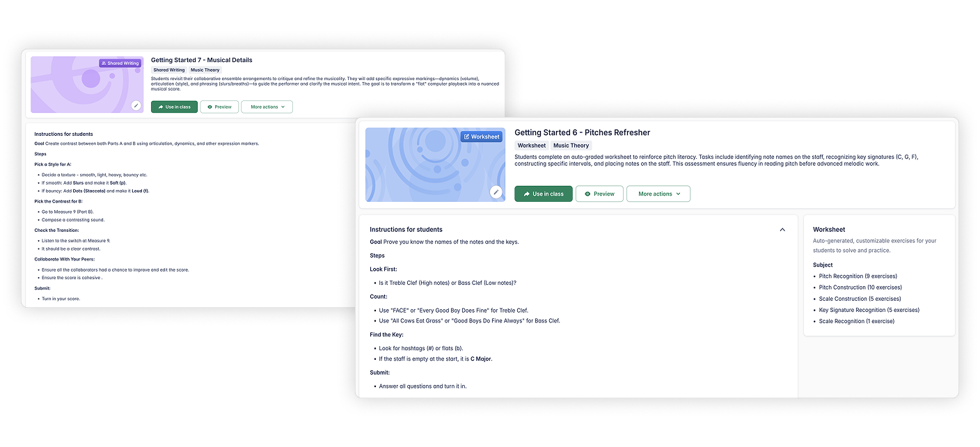This screenshot has height=447, width=980.
Task: Use Pitches Refresher in class
Action: (x=544, y=194)
